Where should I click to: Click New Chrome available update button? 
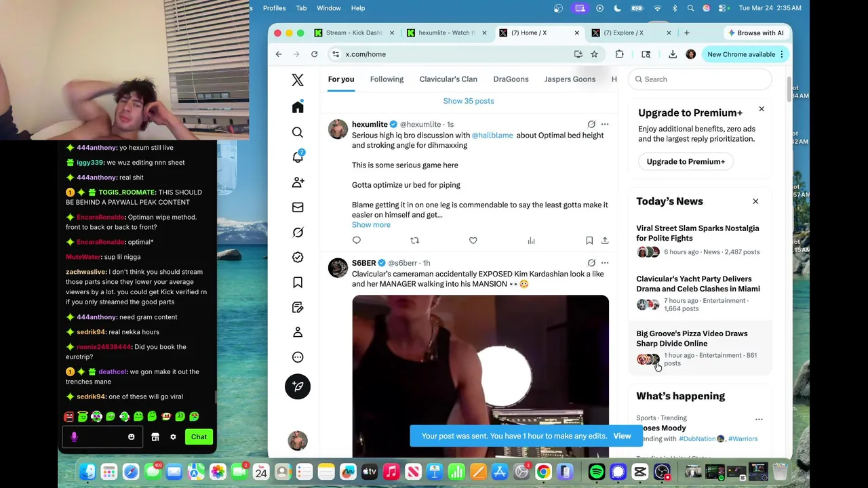[x=745, y=54]
